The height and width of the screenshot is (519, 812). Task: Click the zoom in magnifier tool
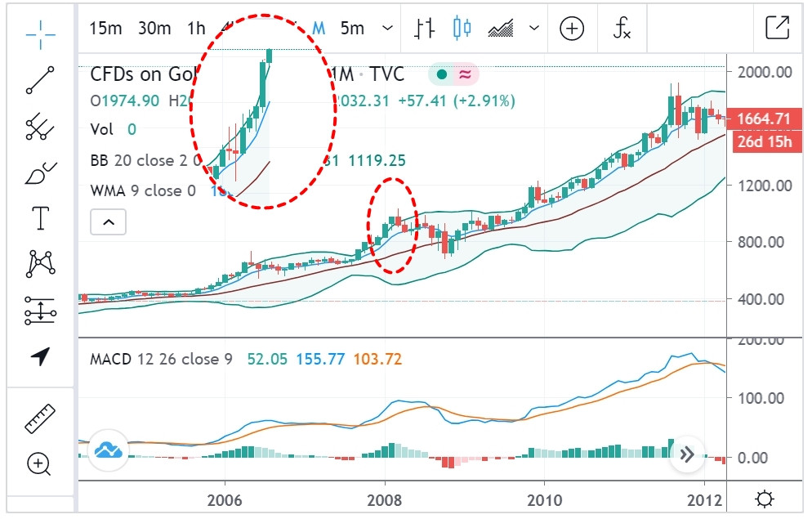[39, 464]
